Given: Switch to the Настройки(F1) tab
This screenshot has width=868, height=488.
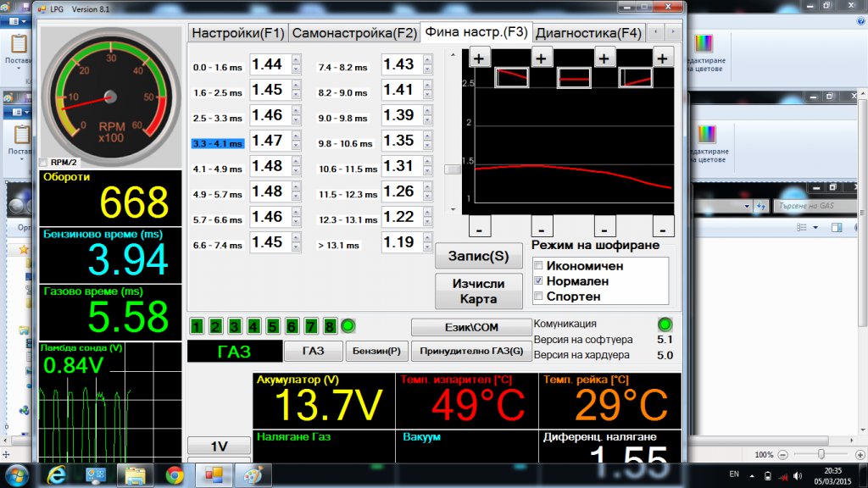Looking at the screenshot, I should click(x=237, y=34).
